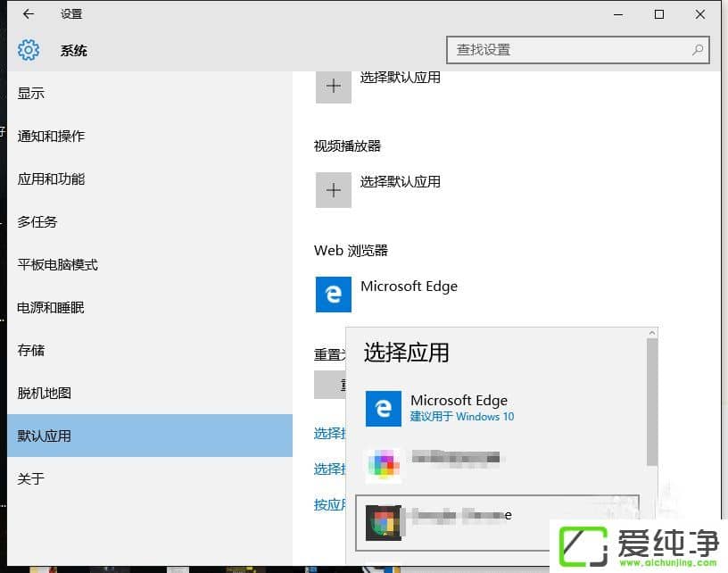Select 关于 at the sidebar bottom
728x573 pixels.
(32, 479)
